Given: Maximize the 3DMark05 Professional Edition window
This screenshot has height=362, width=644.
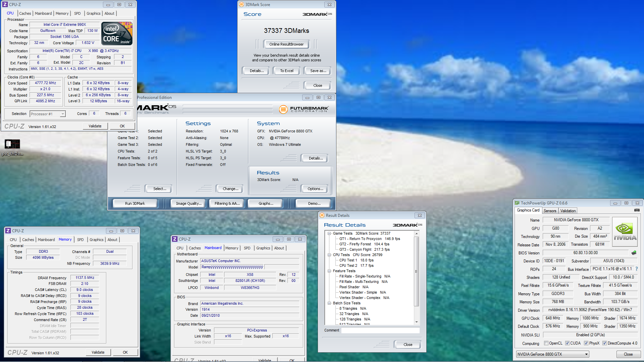Looking at the screenshot, I should [318, 97].
